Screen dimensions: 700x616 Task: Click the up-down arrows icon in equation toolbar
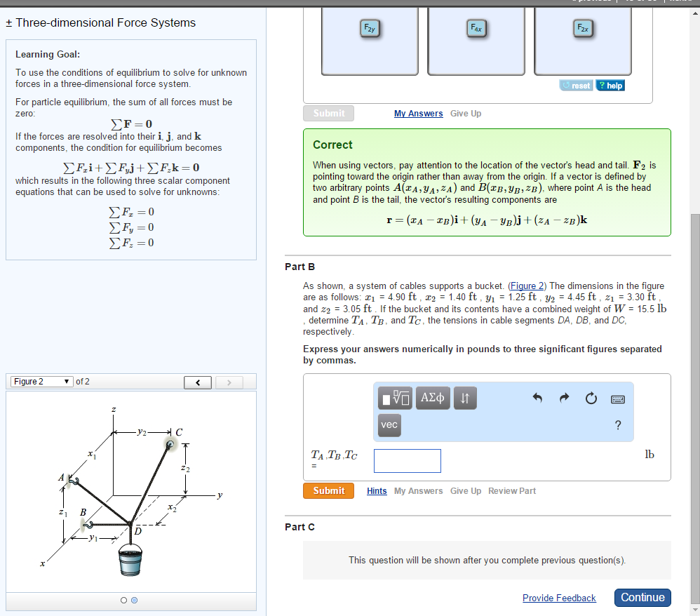pos(465,398)
